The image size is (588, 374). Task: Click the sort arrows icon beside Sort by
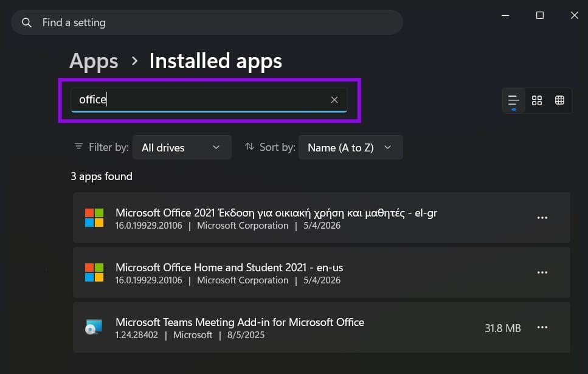(249, 147)
